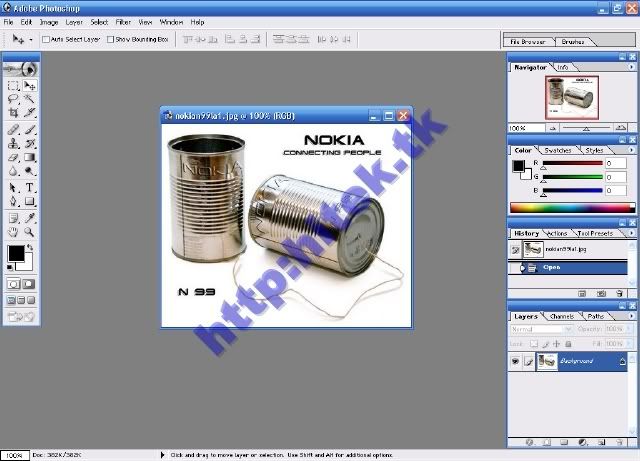This screenshot has height=461, width=640.
Task: Select the Healing Brush tool
Action: point(13,130)
